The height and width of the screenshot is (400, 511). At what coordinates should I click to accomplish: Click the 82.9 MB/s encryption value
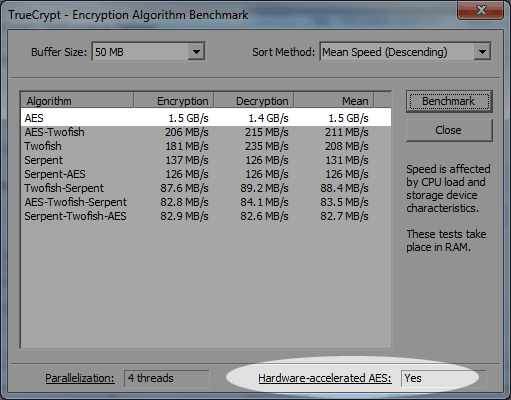184,216
